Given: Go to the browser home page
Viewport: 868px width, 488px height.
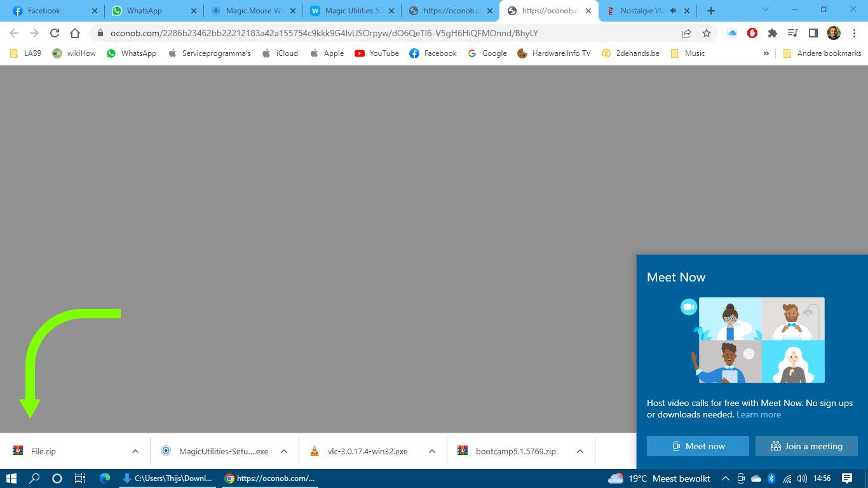Looking at the screenshot, I should pyautogui.click(x=75, y=33).
